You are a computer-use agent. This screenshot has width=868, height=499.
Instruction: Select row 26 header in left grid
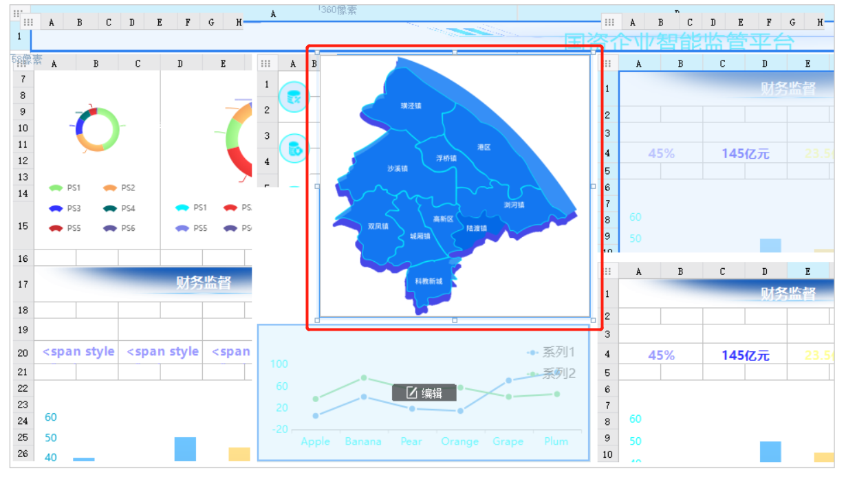[23, 454]
